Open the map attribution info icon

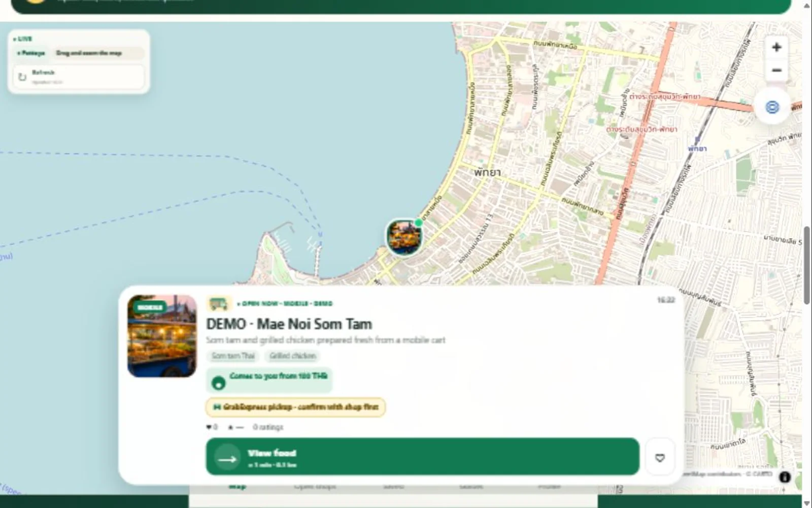tap(785, 477)
